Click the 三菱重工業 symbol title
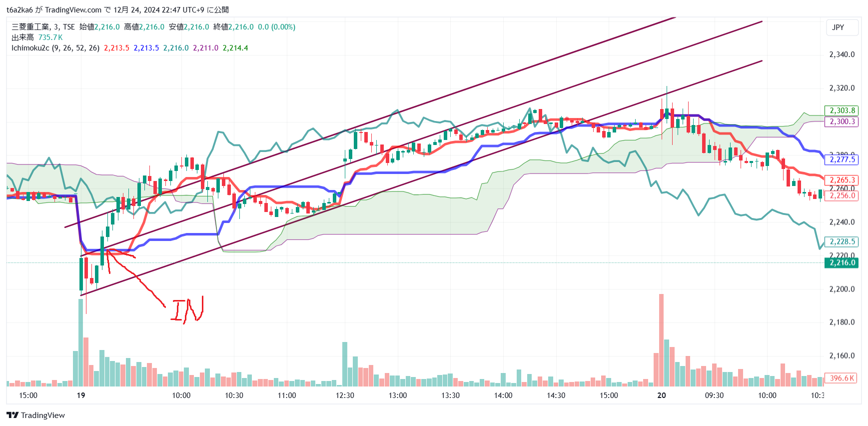 [30, 27]
